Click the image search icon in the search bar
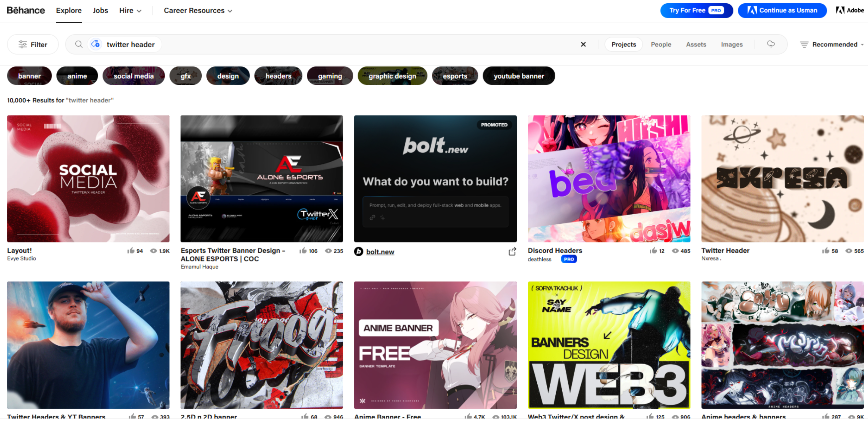This screenshot has width=868, height=422. click(771, 44)
